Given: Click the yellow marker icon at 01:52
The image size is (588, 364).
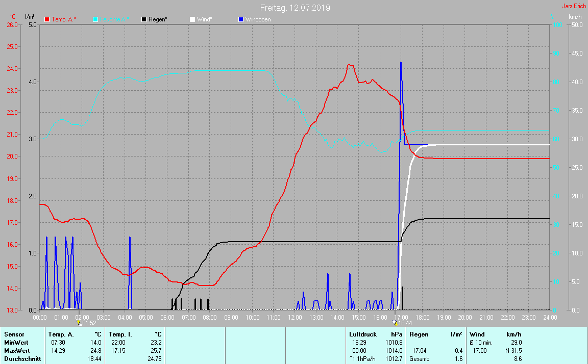Looking at the screenshot, I should pos(78,323).
